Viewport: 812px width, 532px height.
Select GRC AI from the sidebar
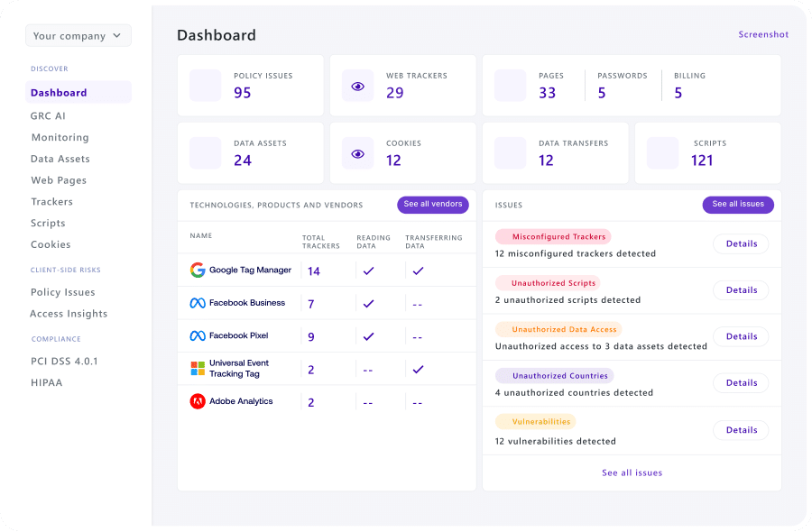pyautogui.click(x=50, y=115)
